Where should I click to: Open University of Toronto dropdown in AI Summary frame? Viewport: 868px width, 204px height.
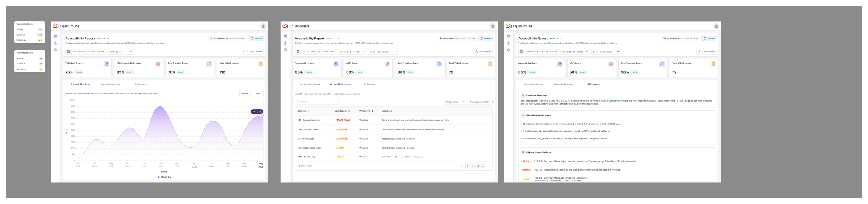pyautogui.click(x=575, y=52)
